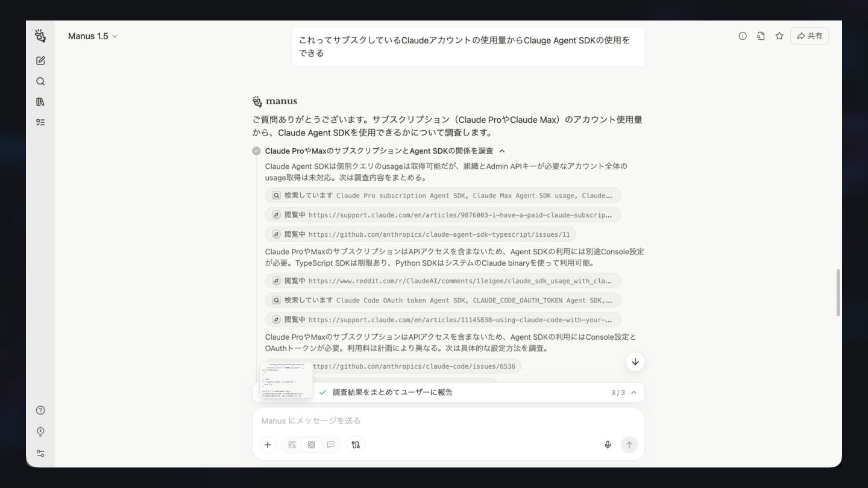Focus the Manus にメッセージを送る input

[448, 421]
